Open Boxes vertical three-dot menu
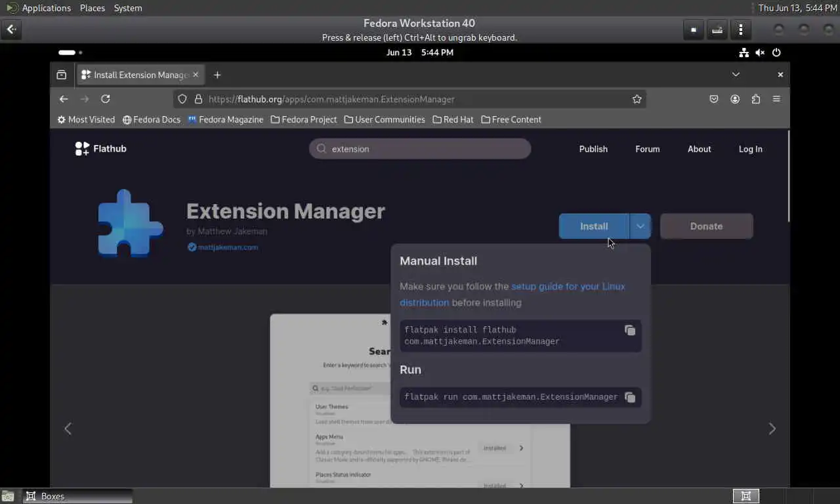 [x=741, y=30]
